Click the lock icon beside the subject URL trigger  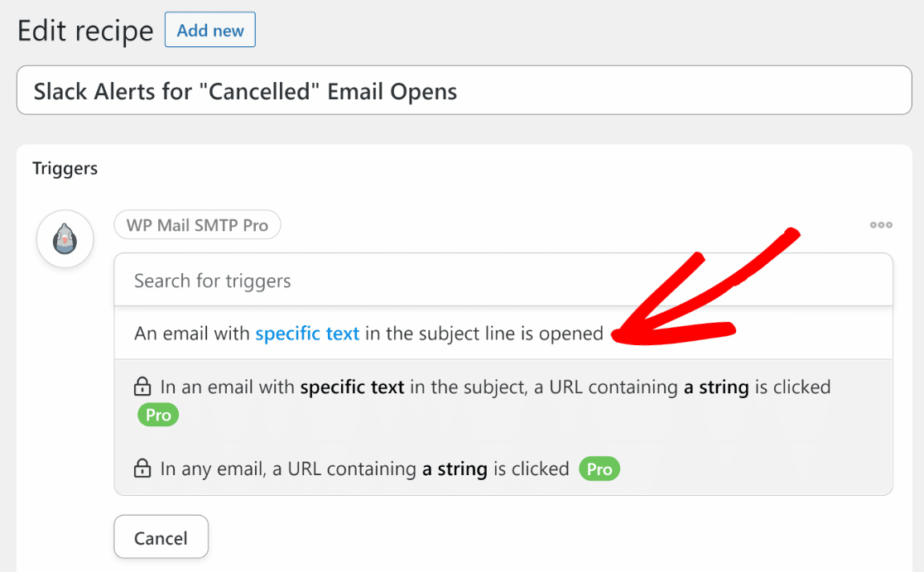tap(142, 387)
